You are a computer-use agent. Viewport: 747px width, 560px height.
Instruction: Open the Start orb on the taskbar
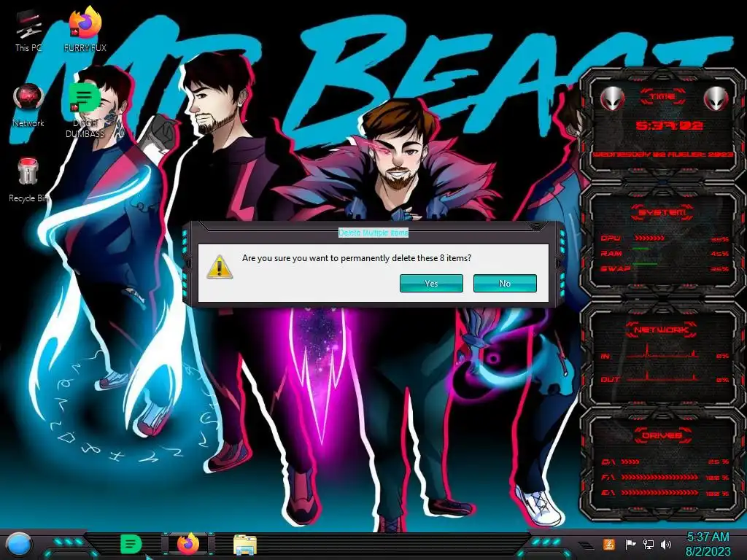coord(19,545)
